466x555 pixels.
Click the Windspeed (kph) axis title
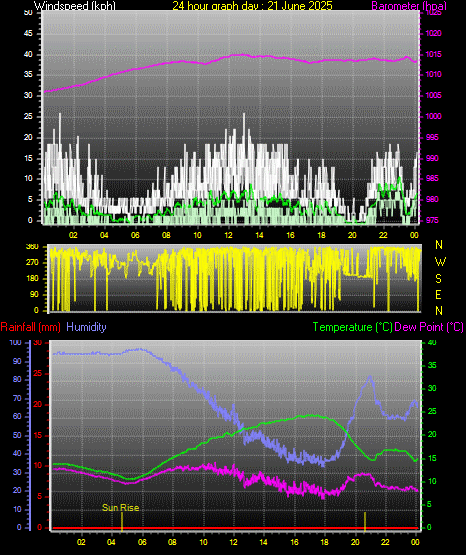coord(75,6)
